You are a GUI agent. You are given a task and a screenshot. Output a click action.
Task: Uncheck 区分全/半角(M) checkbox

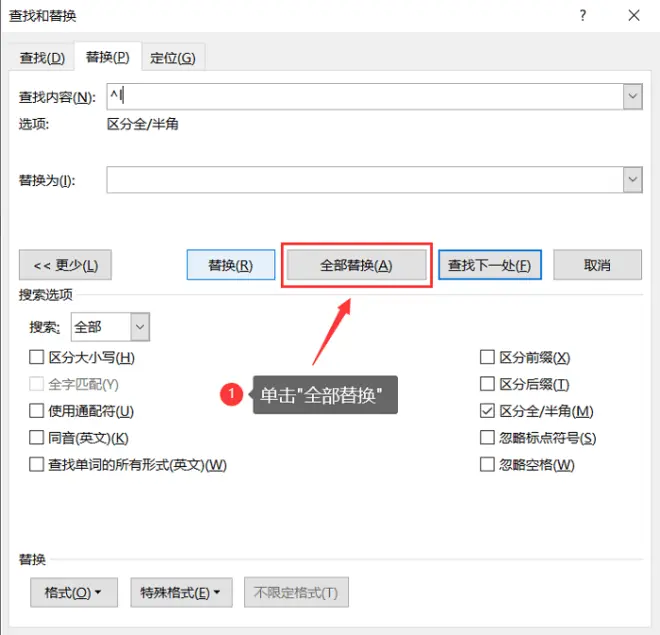point(487,411)
